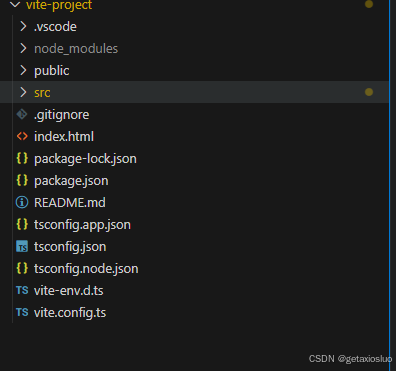Click the JSON braces icon of tsconfig.app.json
396x371 pixels.
(22, 224)
